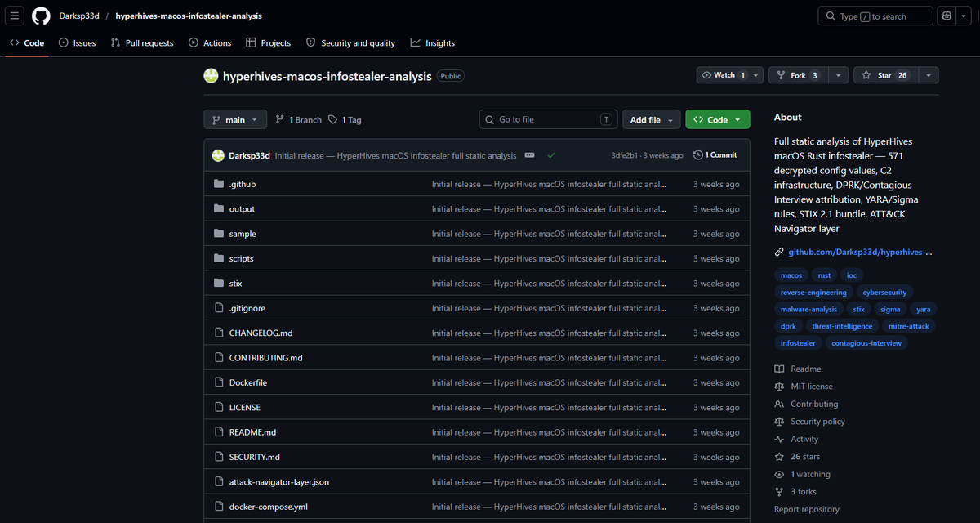Focus the Go to file field
Image resolution: width=980 pixels, height=523 pixels.
pos(548,119)
